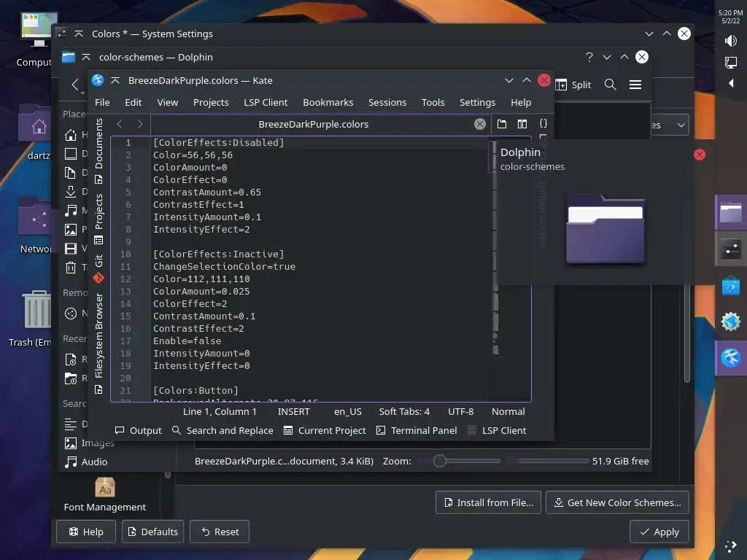
Task: Open the LSP Client menu
Action: (x=266, y=102)
